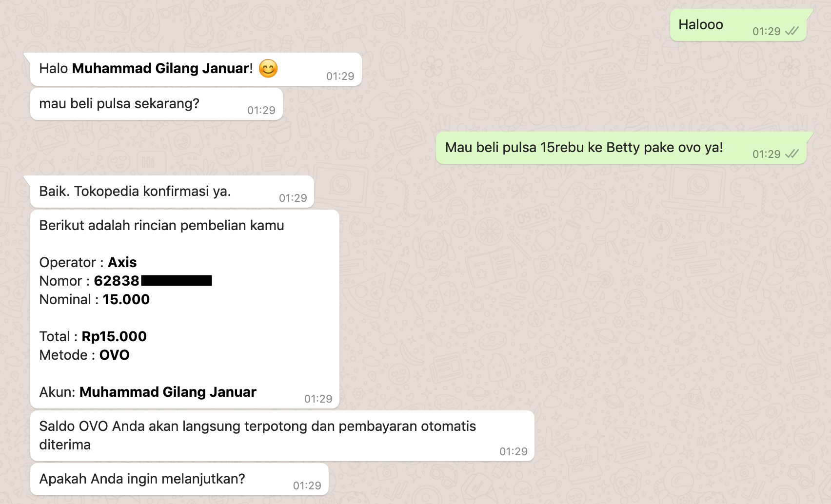Select 'Baik. Tokopedia konfirmasi ya.' message
Image resolution: width=831 pixels, height=504 pixels.
(172, 192)
